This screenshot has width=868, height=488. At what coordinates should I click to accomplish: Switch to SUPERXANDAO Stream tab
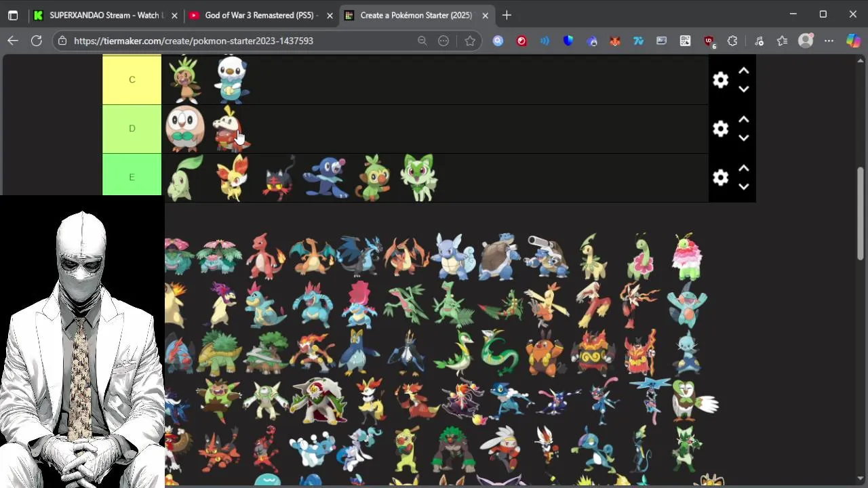(105, 15)
